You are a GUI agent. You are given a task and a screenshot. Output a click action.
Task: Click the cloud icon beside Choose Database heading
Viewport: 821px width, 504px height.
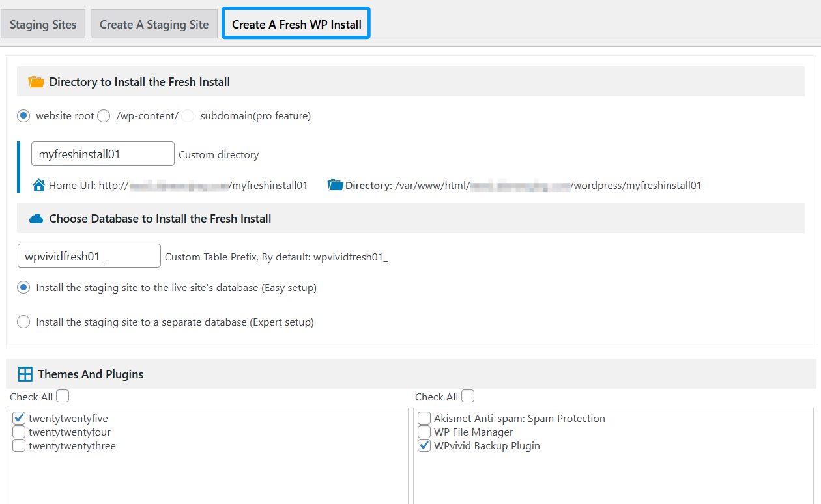[x=36, y=219]
